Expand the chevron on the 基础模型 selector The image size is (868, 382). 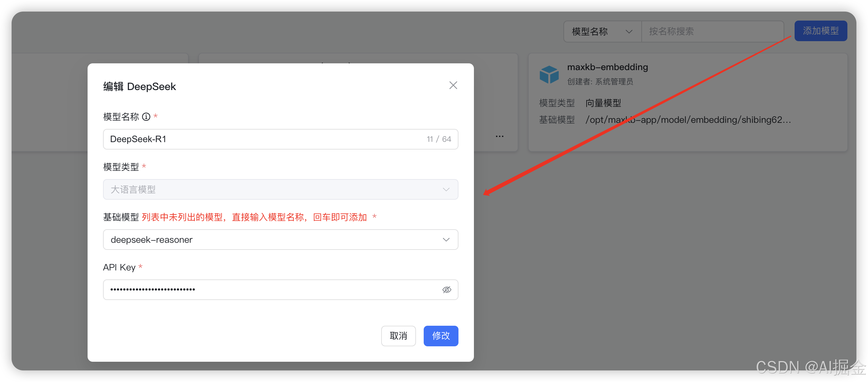[x=446, y=239]
